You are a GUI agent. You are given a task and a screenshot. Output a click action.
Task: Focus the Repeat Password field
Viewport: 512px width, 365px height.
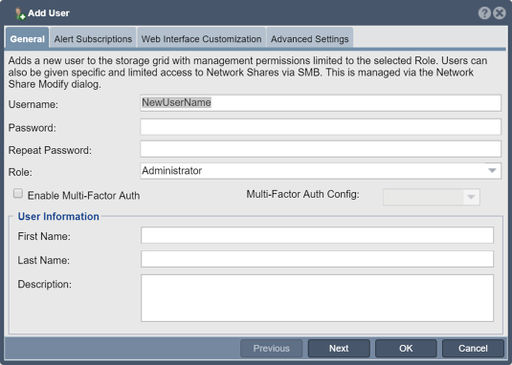pyautogui.click(x=320, y=149)
